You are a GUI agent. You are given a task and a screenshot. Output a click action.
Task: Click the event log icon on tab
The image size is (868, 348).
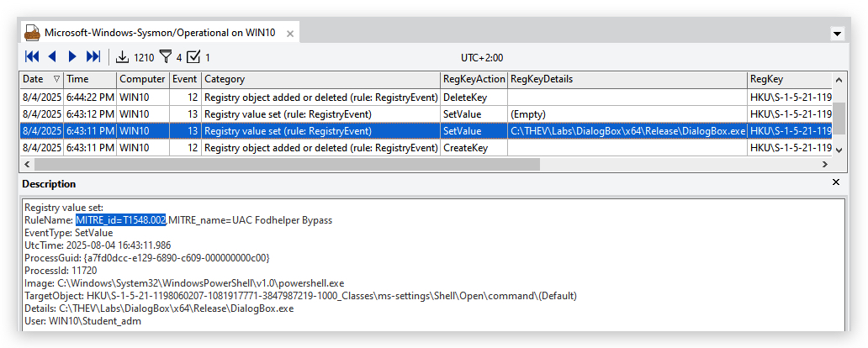point(33,33)
